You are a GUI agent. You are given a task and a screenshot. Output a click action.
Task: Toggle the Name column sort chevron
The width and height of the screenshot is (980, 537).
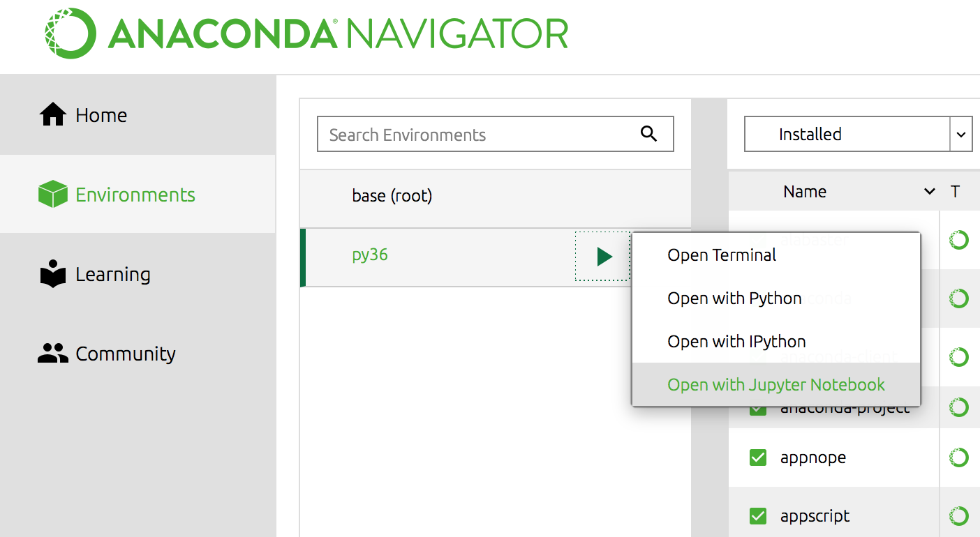tap(928, 190)
